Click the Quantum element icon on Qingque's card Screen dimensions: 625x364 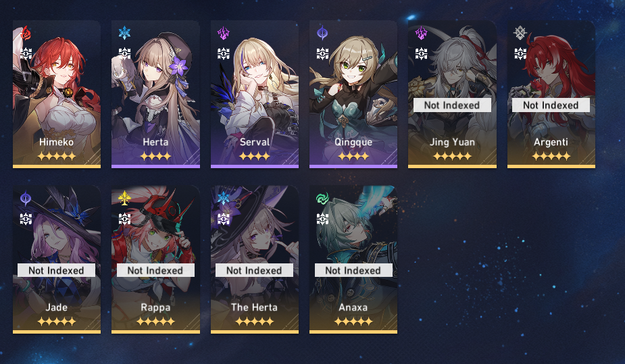click(x=322, y=33)
